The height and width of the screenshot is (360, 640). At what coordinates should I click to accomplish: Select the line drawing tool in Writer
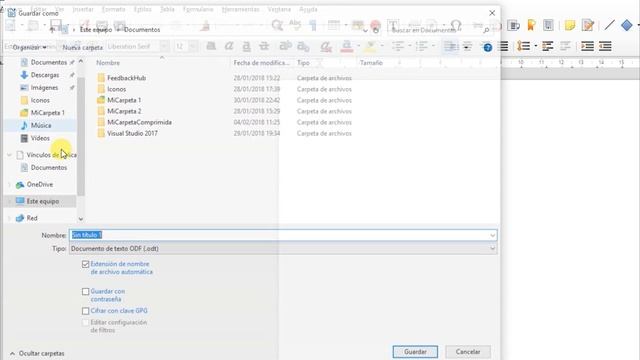click(609, 25)
